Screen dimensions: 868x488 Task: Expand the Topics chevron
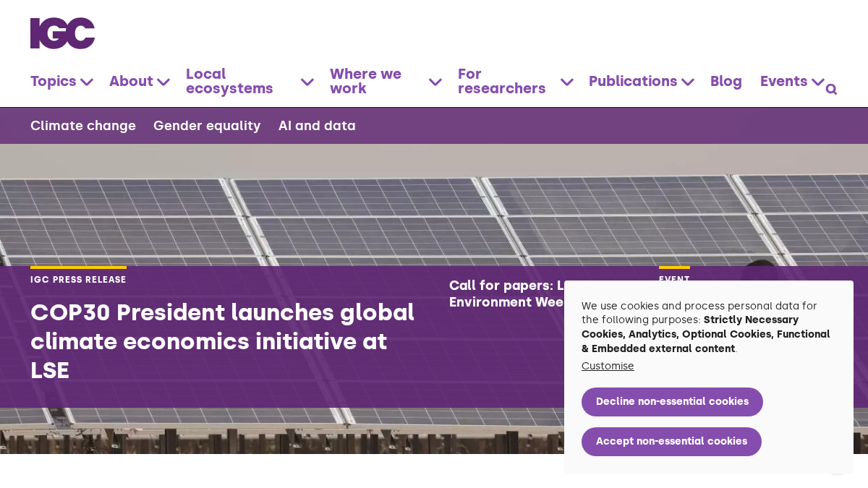(87, 82)
